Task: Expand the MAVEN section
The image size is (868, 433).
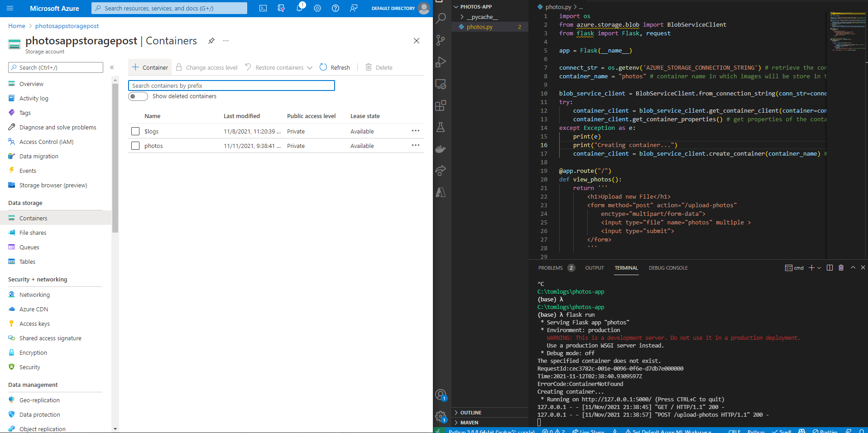Action: click(469, 423)
